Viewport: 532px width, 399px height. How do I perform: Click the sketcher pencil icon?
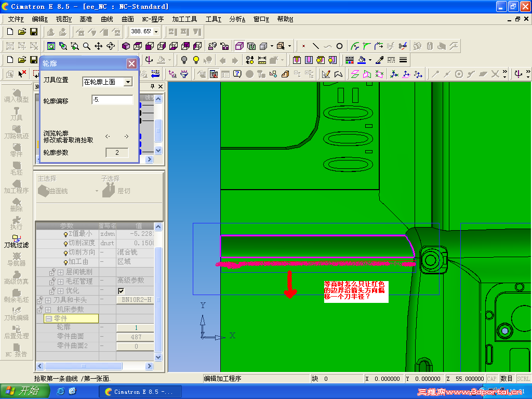coord(326,74)
